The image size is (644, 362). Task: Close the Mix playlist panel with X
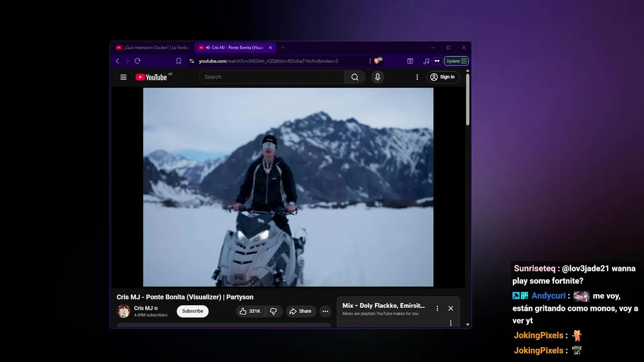pos(451,308)
